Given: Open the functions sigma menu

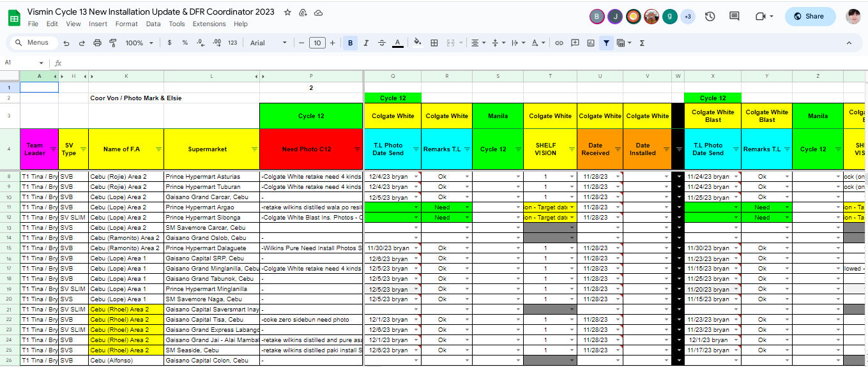Looking at the screenshot, I should [642, 43].
